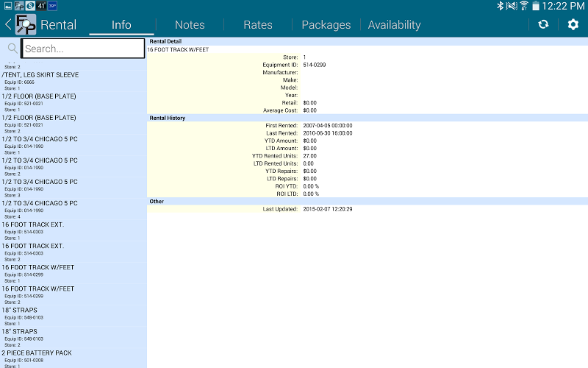Select 1/2 TO 3/4 CHICAGO 5 PC Store 4

point(73,210)
